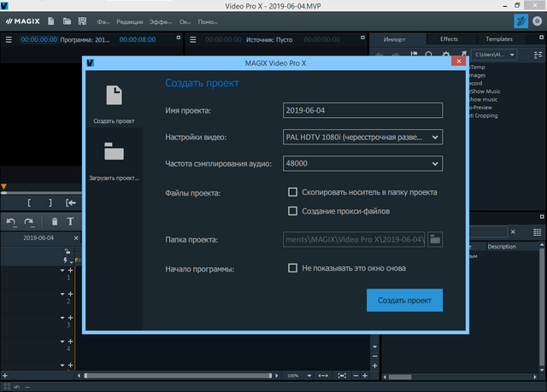The height and width of the screenshot is (392, 547).
Task: Clear the project folder search field X
Action: click(513, 231)
